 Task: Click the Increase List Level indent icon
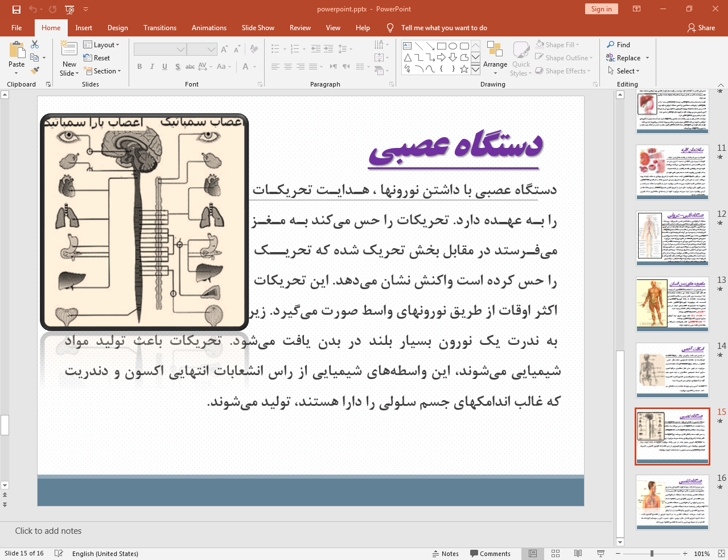pos(328,49)
